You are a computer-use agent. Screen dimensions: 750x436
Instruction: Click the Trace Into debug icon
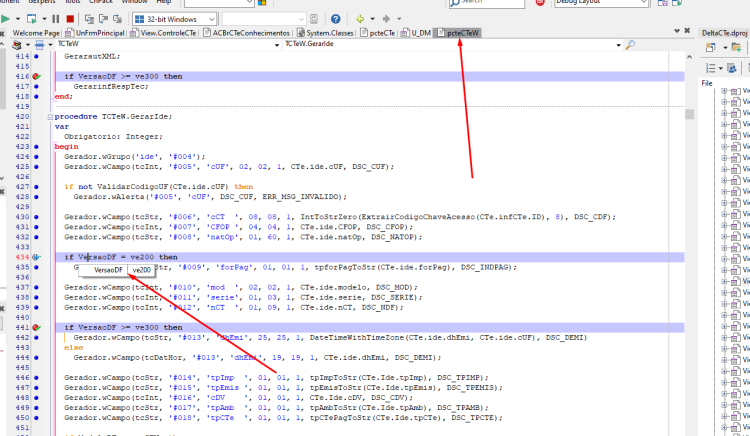(89, 19)
